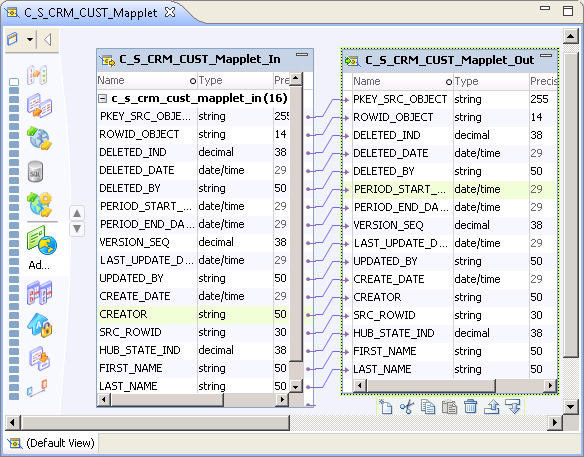Minimize the C_S_CRM_CUST_Mapplet_In transformation box
Viewport: 584px width, 457px height.
(x=302, y=55)
